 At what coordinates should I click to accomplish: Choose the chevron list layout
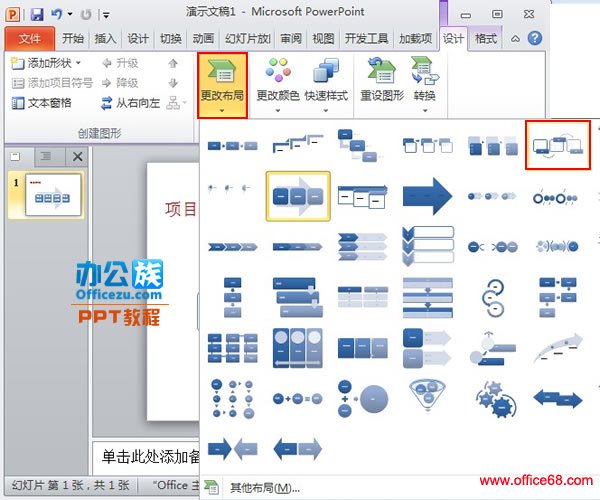(x=363, y=247)
